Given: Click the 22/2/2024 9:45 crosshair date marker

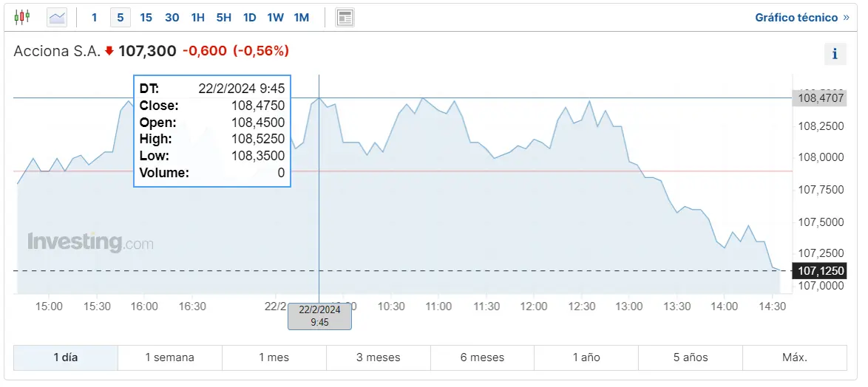Looking at the screenshot, I should click(319, 316).
